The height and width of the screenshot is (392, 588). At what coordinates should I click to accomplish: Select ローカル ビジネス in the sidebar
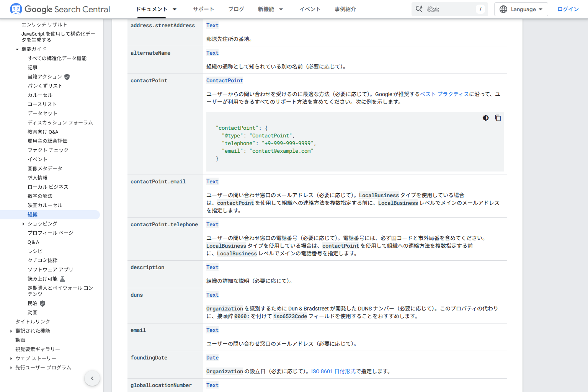[48, 187]
